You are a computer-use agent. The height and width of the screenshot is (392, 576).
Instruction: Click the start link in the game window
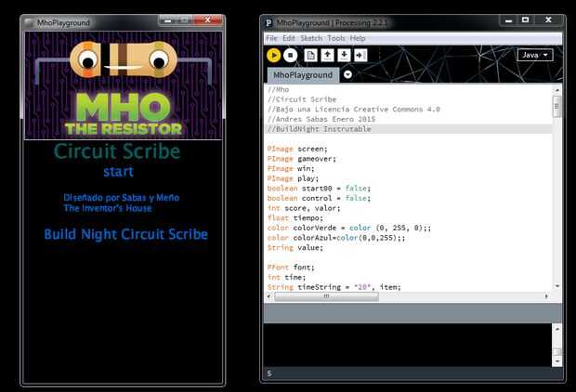(x=118, y=172)
